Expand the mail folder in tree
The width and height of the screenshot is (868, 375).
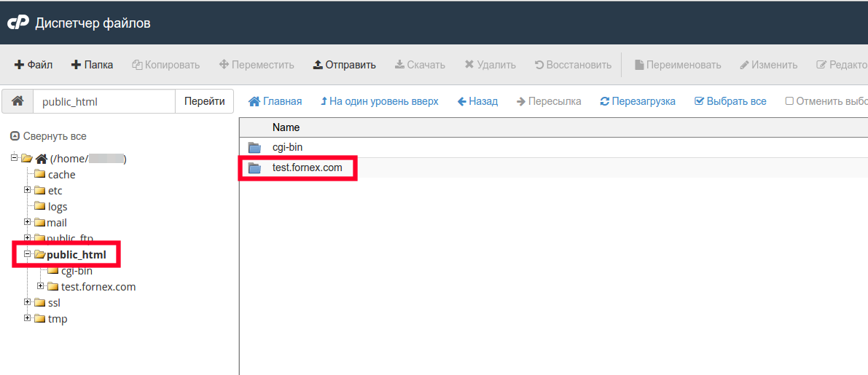tap(27, 222)
